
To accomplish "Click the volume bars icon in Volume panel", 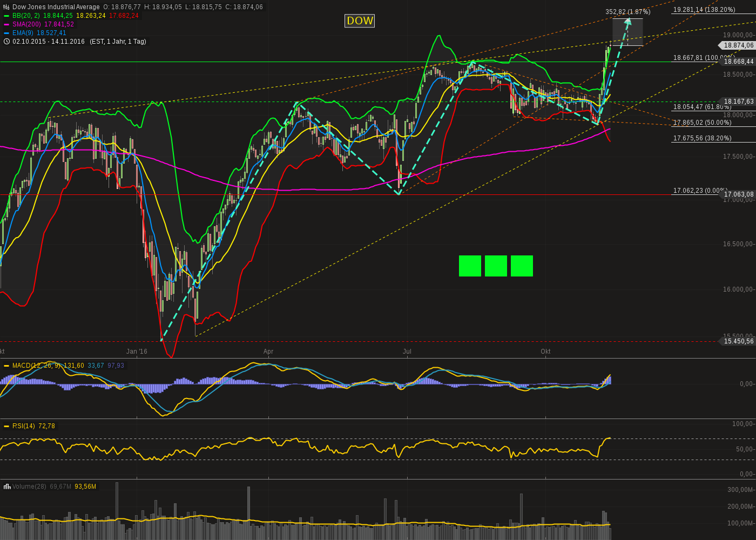I will (7, 487).
